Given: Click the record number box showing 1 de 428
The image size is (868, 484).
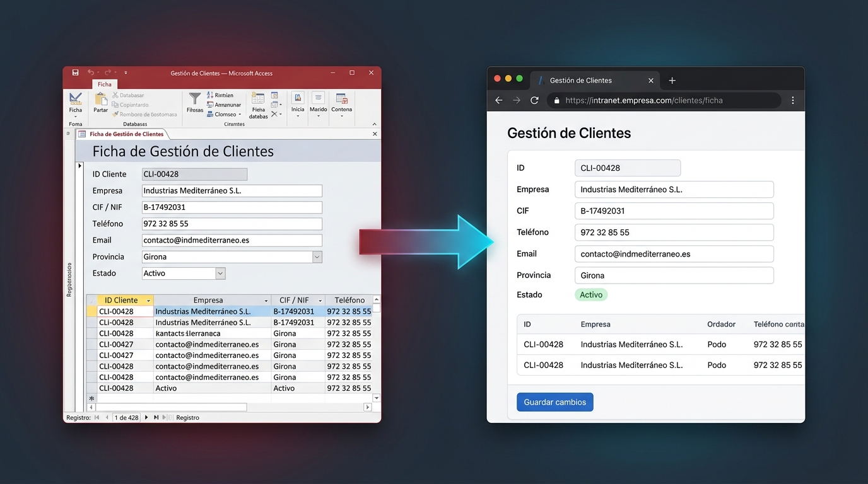Looking at the screenshot, I should pos(126,417).
